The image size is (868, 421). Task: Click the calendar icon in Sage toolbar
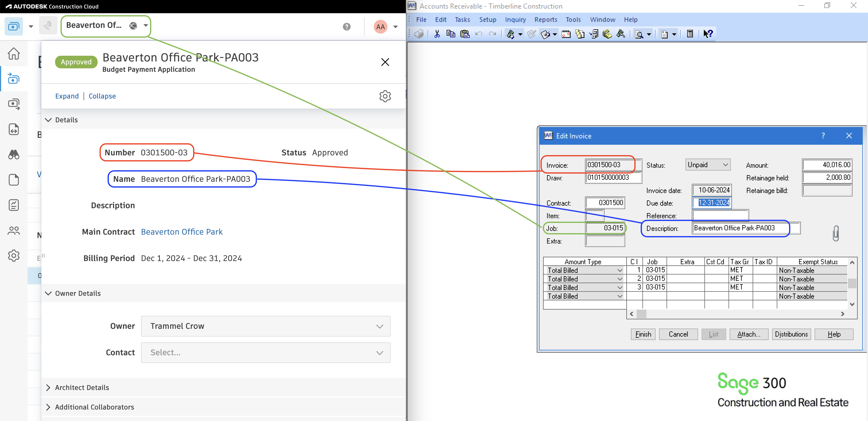point(566,34)
